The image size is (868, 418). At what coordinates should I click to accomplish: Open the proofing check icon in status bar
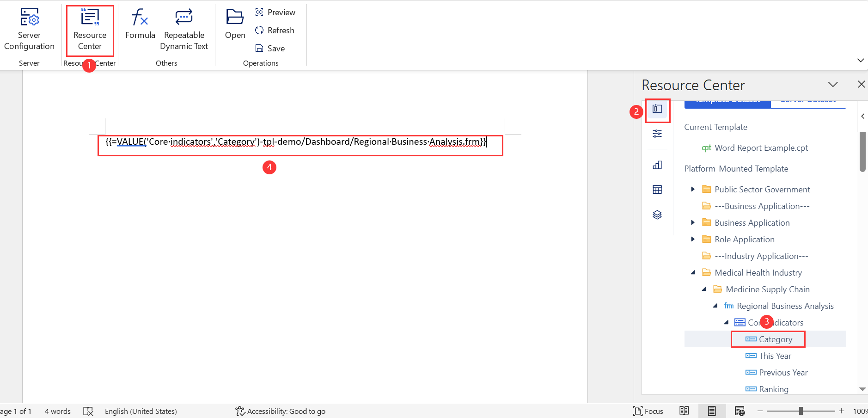click(x=88, y=411)
